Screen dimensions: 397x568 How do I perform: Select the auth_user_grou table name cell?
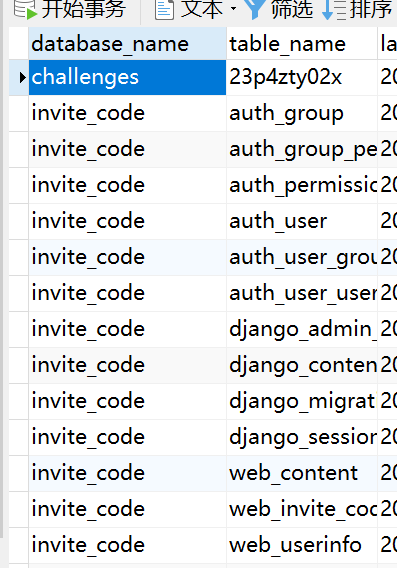pos(302,257)
